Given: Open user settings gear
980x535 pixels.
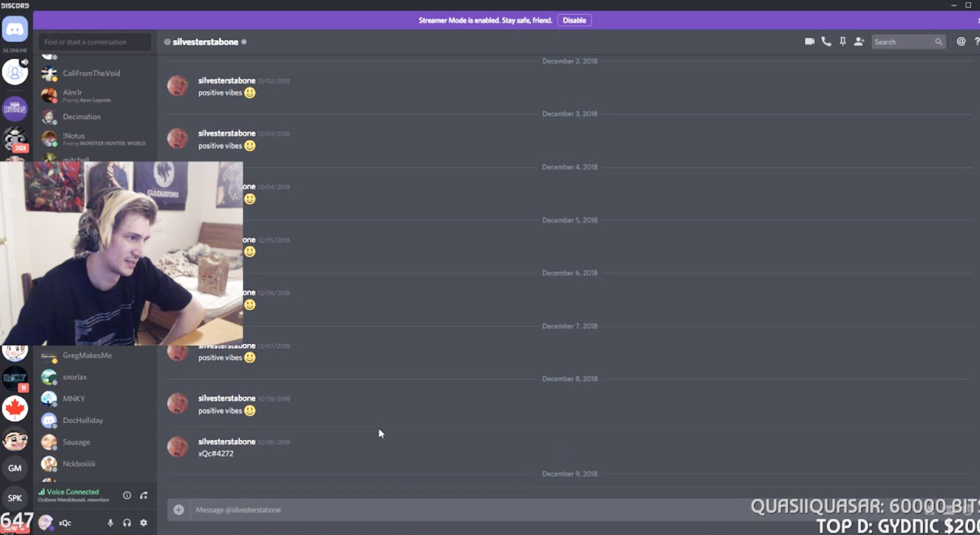Looking at the screenshot, I should click(144, 523).
